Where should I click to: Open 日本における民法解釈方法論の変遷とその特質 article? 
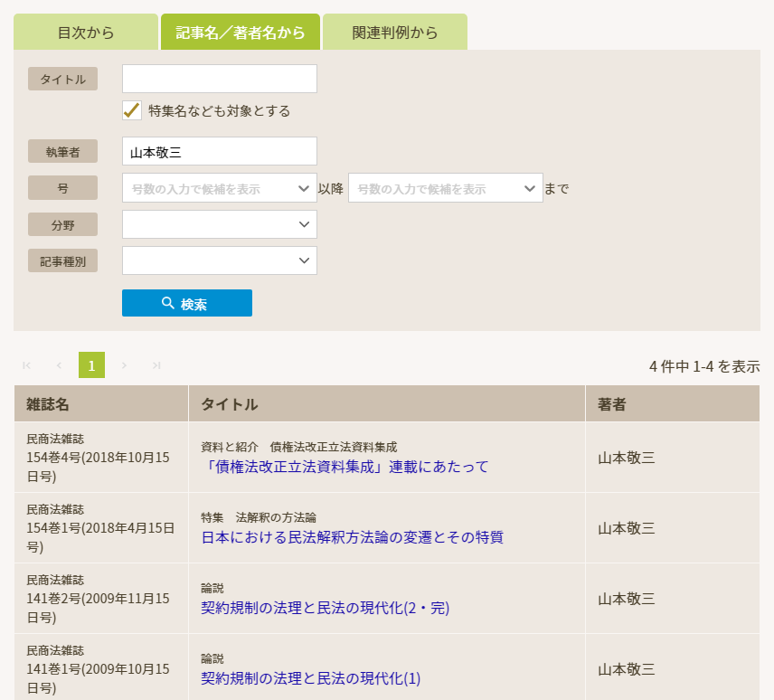[353, 537]
